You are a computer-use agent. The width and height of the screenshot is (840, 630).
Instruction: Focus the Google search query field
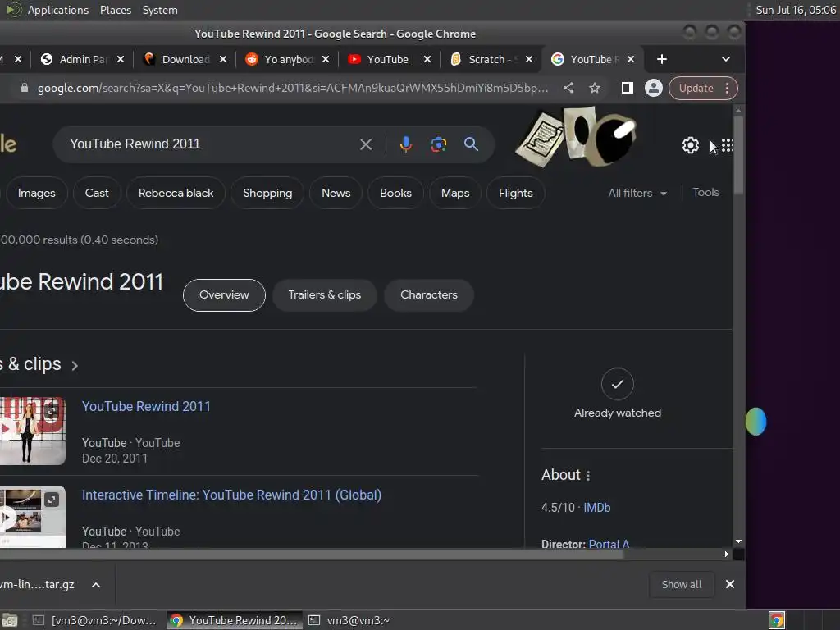pos(209,144)
